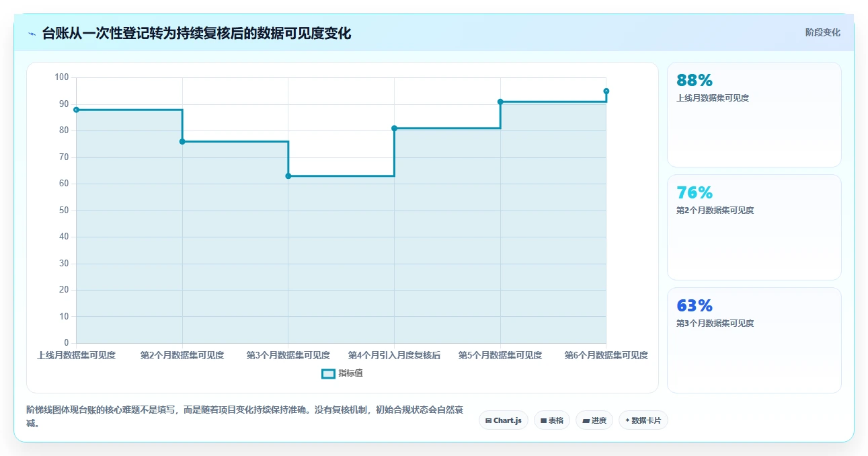Click x-axis label 第6个月数据集可见度
The image size is (868, 456).
(x=606, y=355)
